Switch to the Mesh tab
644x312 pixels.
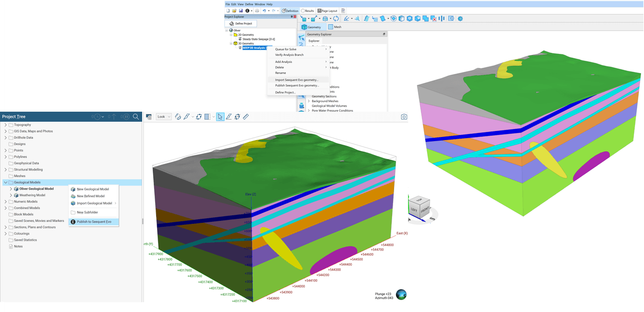334,27
